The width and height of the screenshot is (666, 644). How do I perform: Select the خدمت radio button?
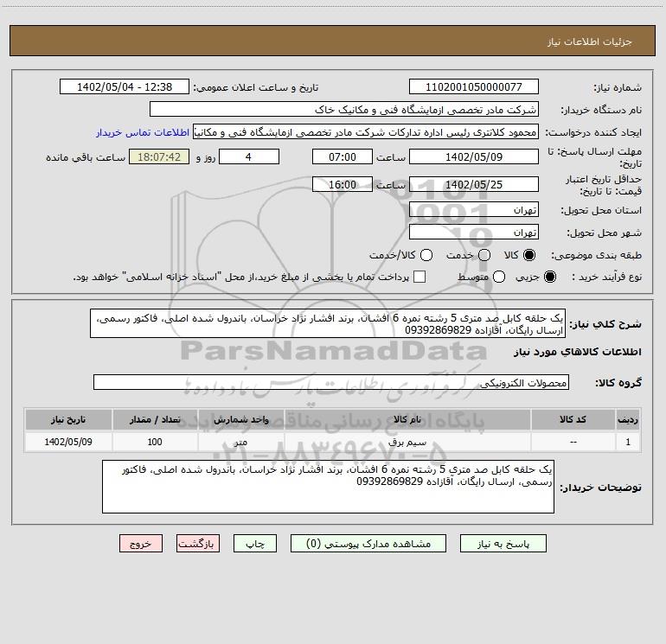[x=484, y=255]
